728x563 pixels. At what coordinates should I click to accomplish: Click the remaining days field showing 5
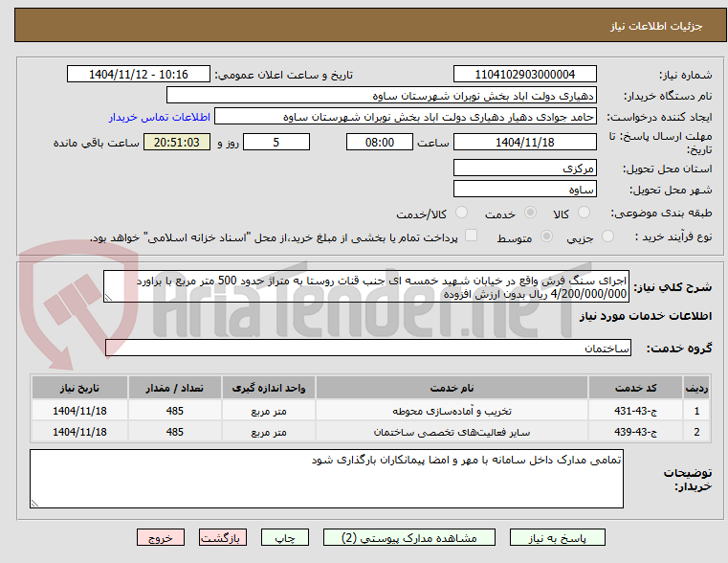(x=276, y=142)
